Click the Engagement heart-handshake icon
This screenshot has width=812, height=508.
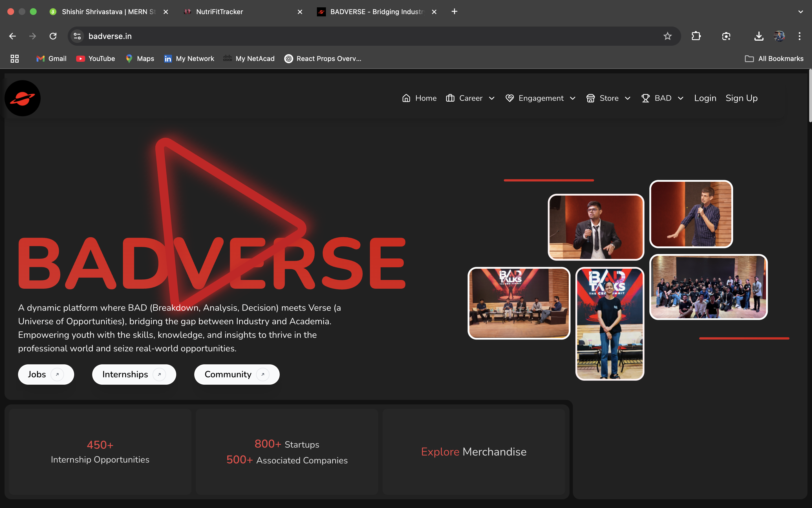pos(510,98)
